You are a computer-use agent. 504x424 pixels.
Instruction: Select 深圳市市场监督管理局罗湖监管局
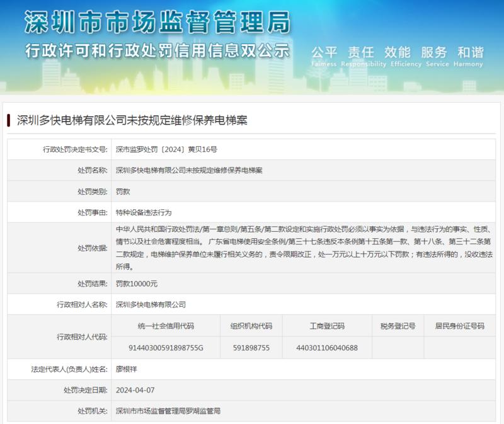168,411
